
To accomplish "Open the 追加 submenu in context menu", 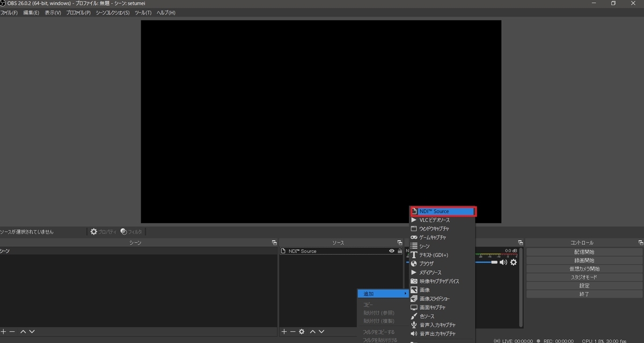I will click(383, 294).
